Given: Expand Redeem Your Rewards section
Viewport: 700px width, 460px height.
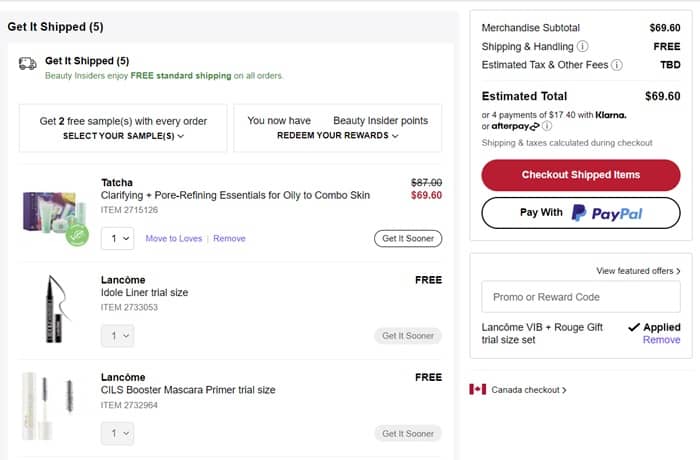Looking at the screenshot, I should pos(337,135).
